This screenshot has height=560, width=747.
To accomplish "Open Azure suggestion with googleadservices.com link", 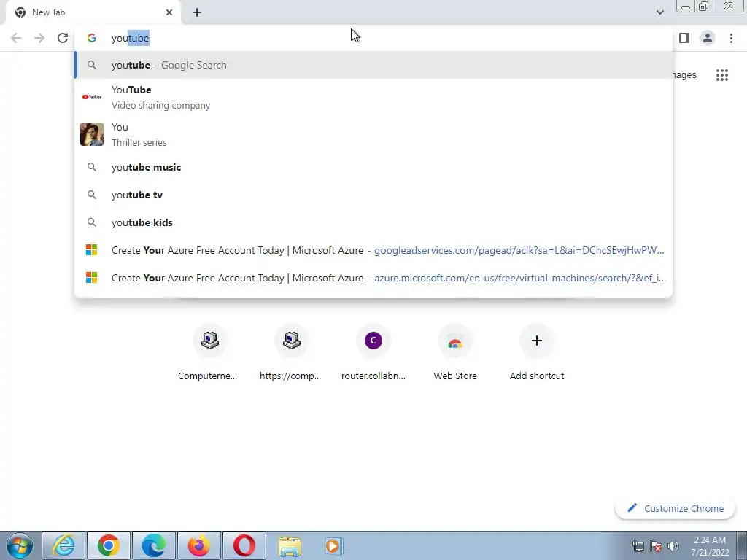I will tap(374, 250).
